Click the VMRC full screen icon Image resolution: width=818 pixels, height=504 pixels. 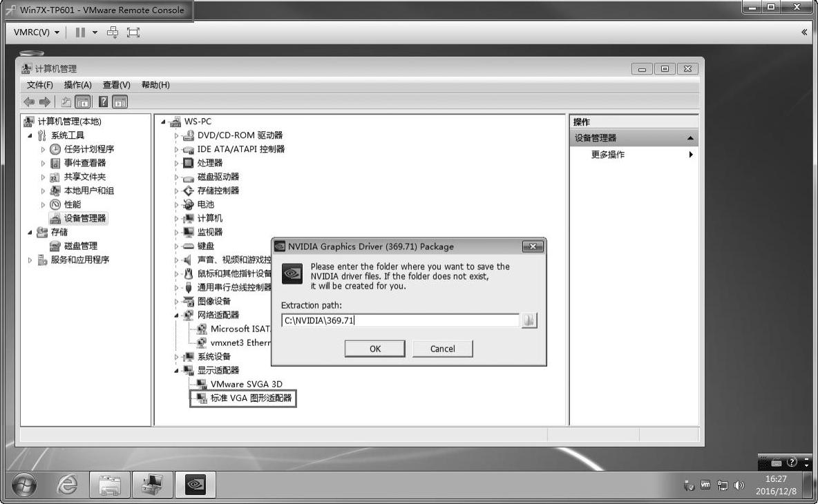pos(133,32)
